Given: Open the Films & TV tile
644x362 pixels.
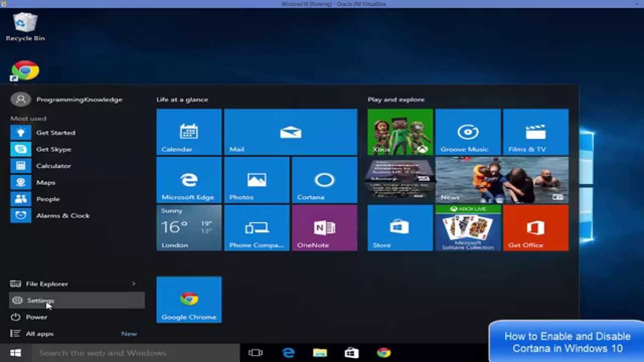Looking at the screenshot, I should pyautogui.click(x=536, y=132).
